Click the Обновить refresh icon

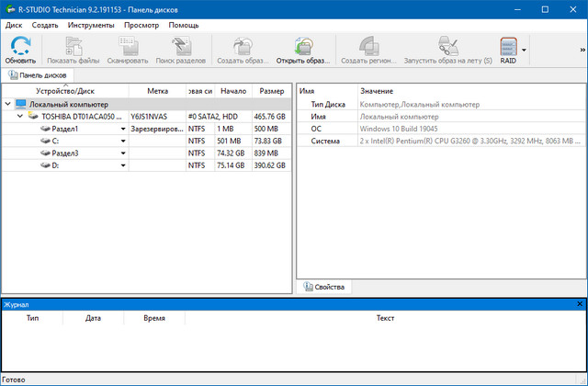pyautogui.click(x=20, y=46)
